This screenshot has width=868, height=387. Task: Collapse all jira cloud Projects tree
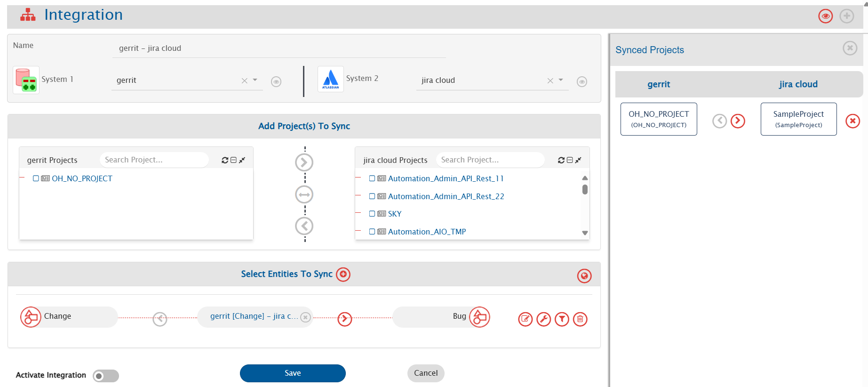point(570,160)
